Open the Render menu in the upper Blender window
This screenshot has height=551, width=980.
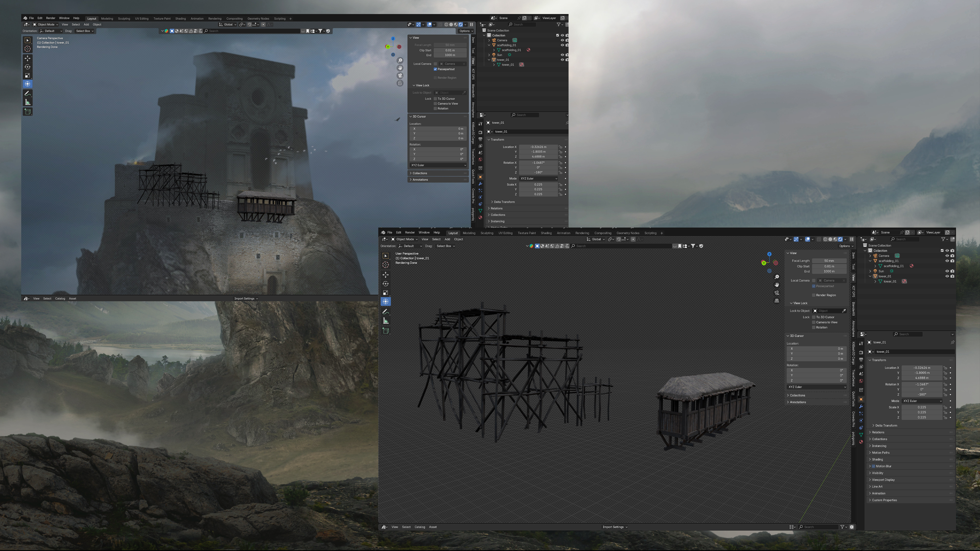pos(51,18)
